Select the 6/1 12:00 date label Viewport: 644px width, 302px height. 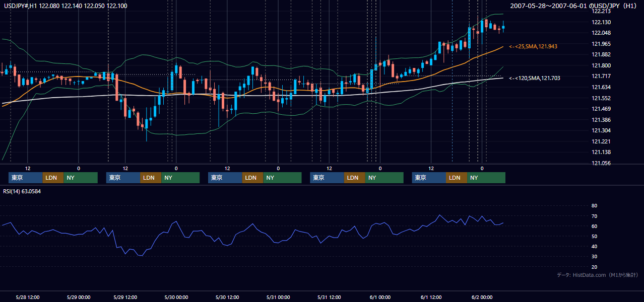click(431, 297)
